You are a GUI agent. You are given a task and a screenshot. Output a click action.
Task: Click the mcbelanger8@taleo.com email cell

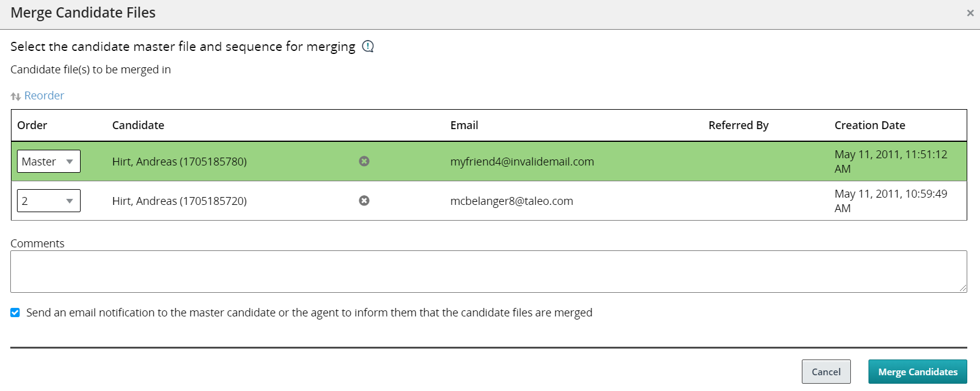point(512,201)
